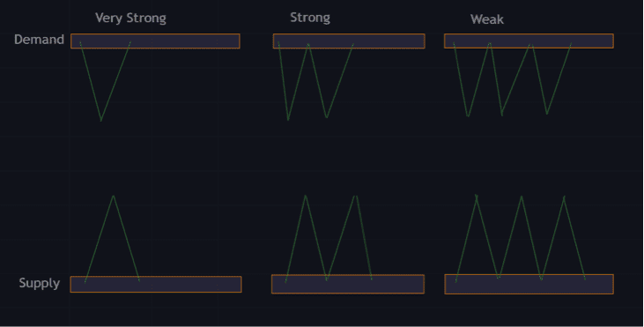Select the first peak of the Strong supply M-pattern
The height and width of the screenshot is (327, 644).
(306, 197)
